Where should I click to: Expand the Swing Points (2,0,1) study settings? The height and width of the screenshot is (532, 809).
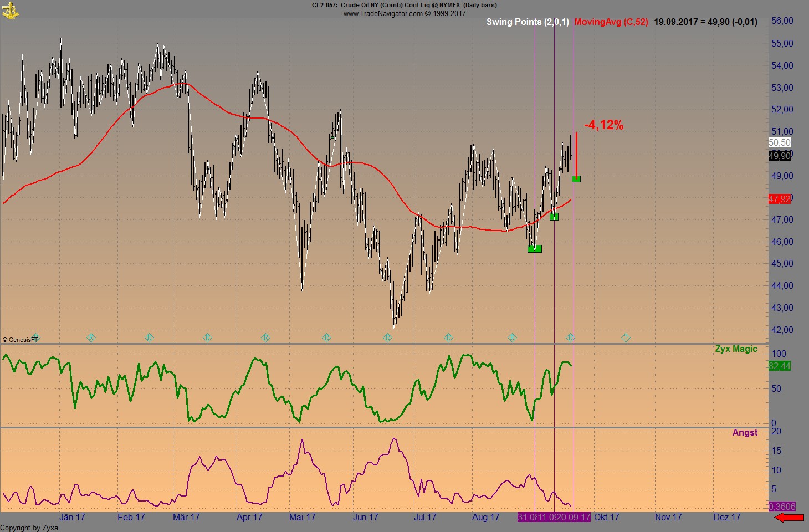528,22
